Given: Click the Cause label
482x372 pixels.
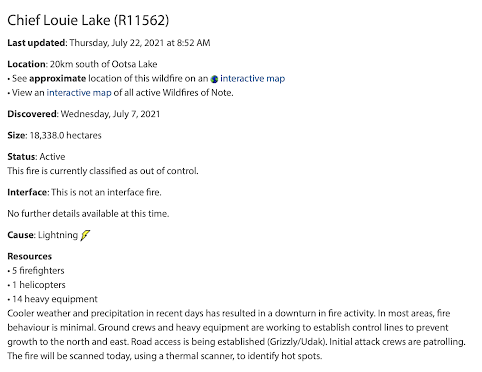Looking at the screenshot, I should 21,235.
